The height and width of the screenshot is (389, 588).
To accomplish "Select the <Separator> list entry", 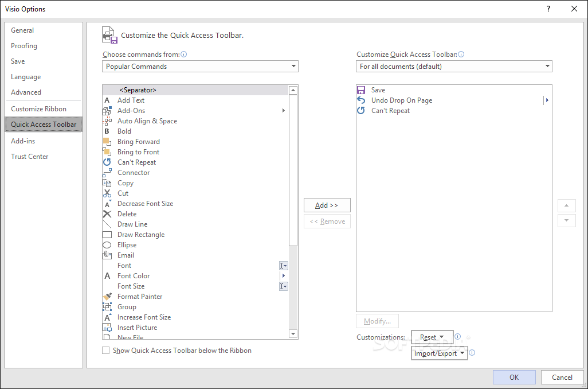I will click(x=195, y=90).
